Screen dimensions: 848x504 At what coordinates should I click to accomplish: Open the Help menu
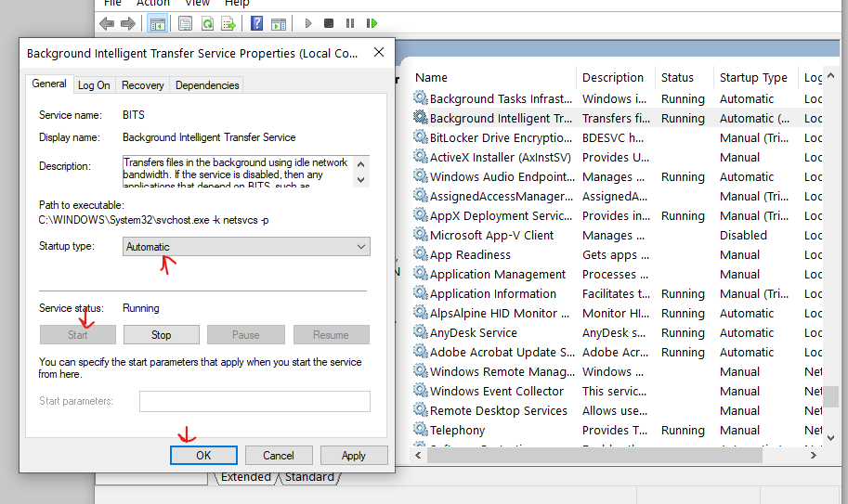[237, 3]
